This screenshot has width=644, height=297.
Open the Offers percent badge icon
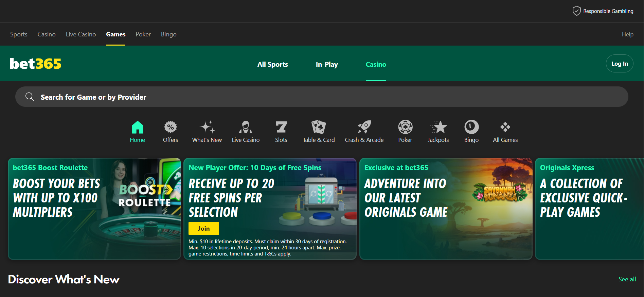tap(171, 128)
